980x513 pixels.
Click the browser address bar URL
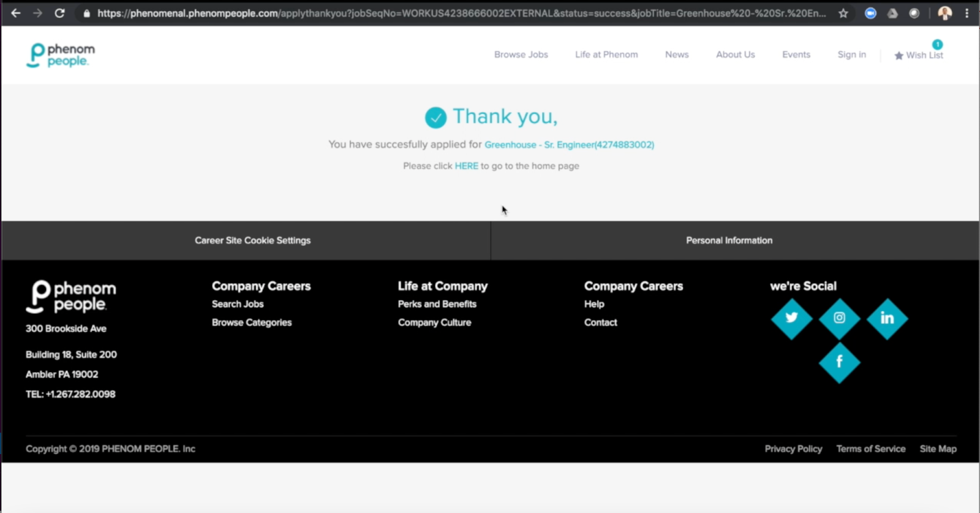(x=462, y=13)
